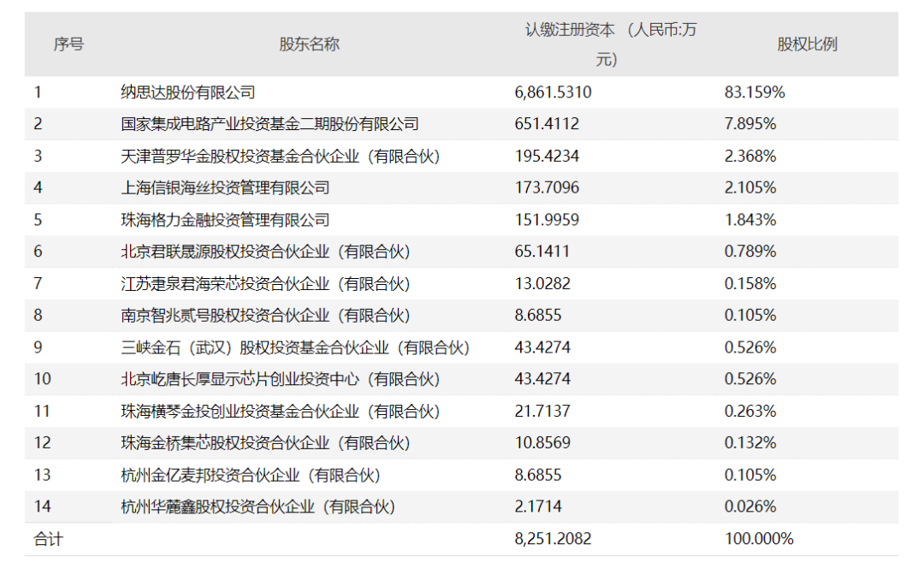
Task: Click percentage 0.158%
Action: click(750, 283)
